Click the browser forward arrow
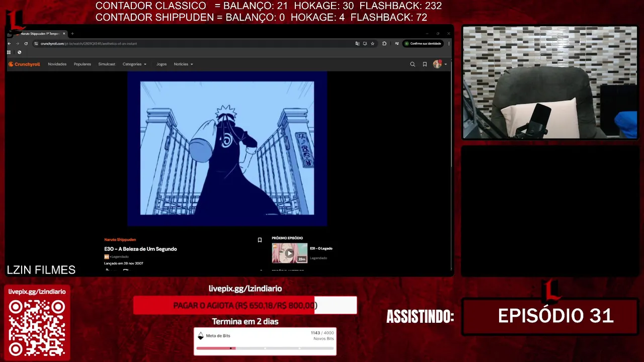The image size is (644, 362). click(17, 44)
